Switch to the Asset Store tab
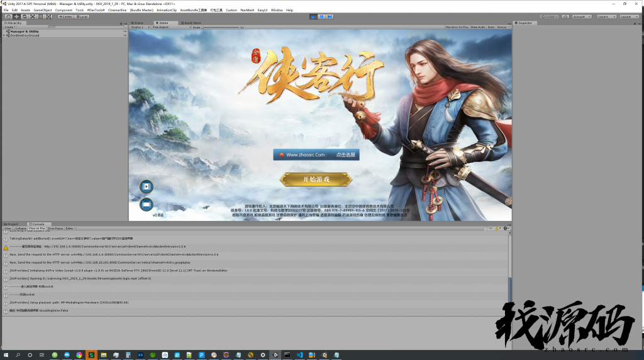 click(191, 23)
